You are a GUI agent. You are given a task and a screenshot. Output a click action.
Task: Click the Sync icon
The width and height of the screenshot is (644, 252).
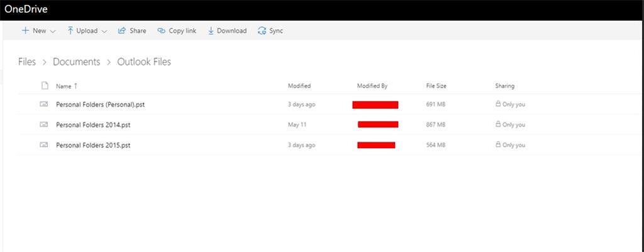click(x=262, y=31)
